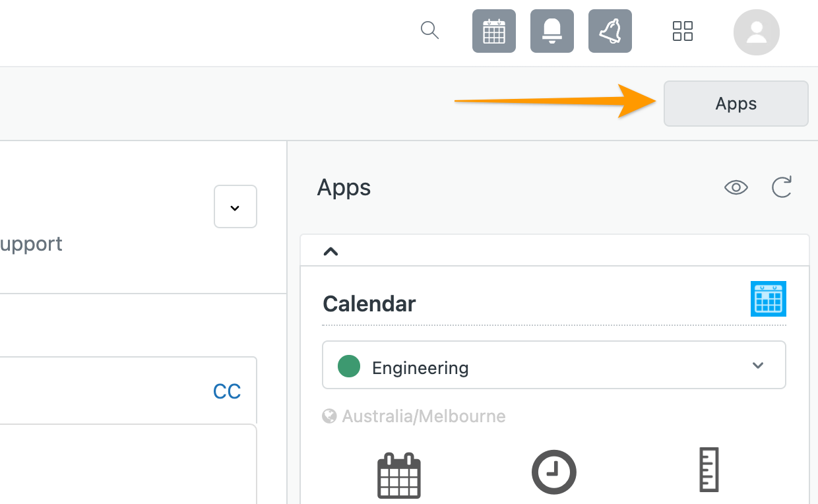Click the ringing bell alert icon
The width and height of the screenshot is (818, 504).
pyautogui.click(x=610, y=31)
